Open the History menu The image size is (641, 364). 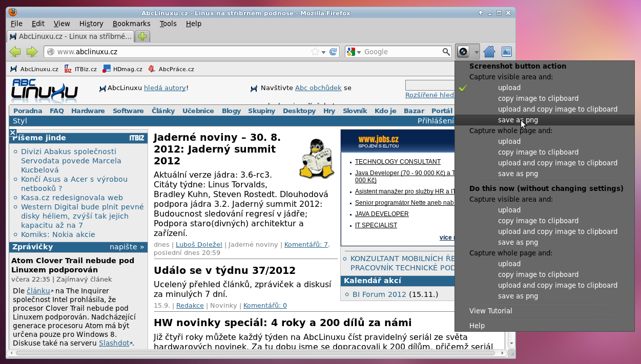pos(91,24)
